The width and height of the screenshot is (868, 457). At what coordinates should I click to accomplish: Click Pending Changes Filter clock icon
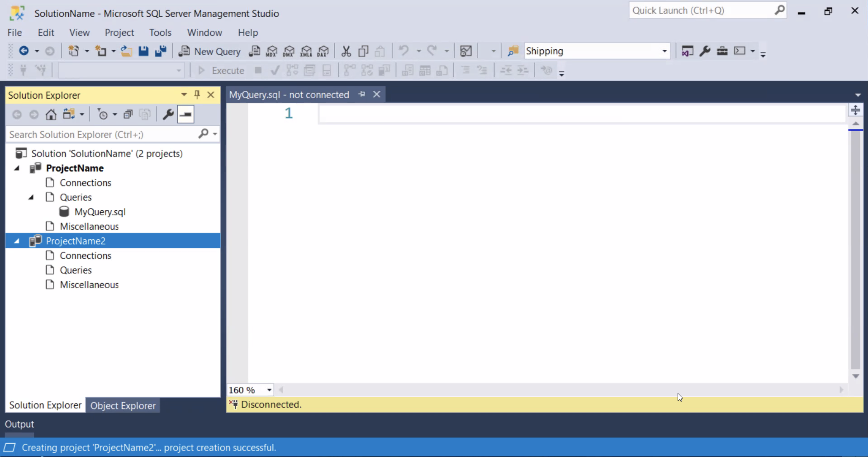click(x=102, y=115)
